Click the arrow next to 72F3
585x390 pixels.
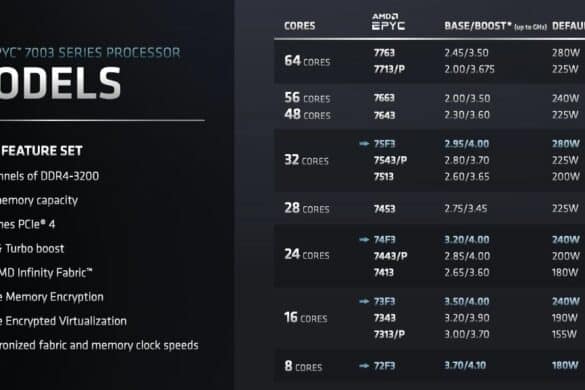364,366
